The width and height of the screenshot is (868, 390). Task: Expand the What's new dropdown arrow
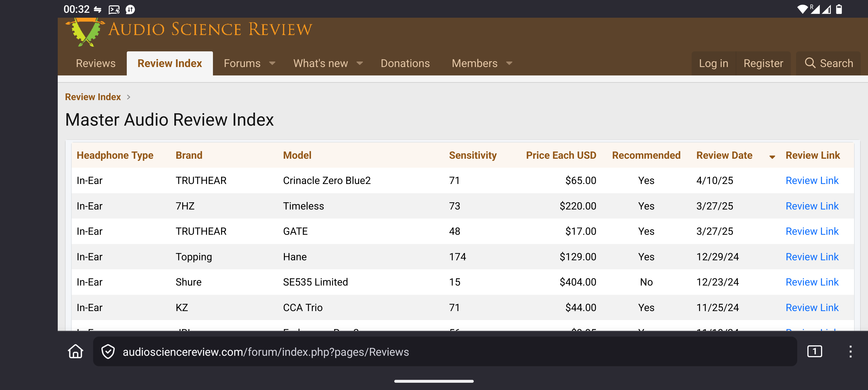(359, 63)
